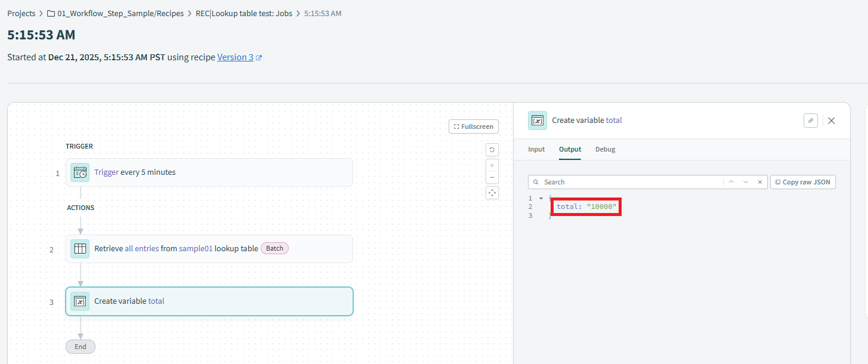Reset canvas view with the refresh icon

point(492,150)
